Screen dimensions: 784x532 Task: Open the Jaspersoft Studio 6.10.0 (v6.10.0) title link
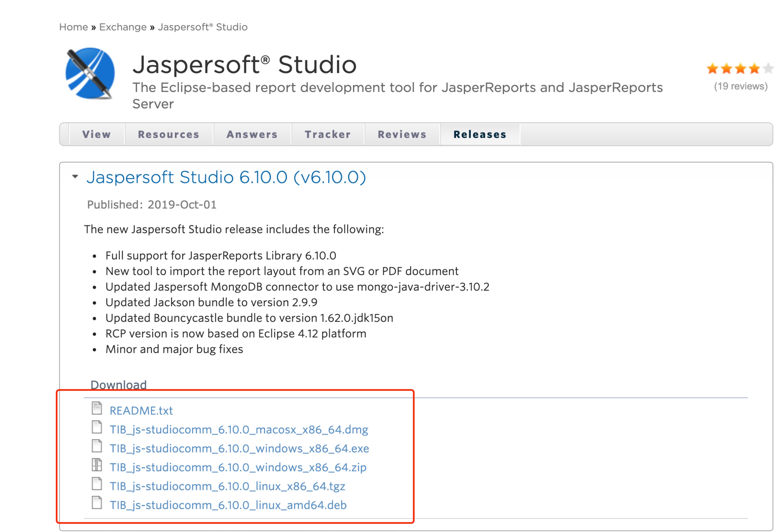(226, 177)
